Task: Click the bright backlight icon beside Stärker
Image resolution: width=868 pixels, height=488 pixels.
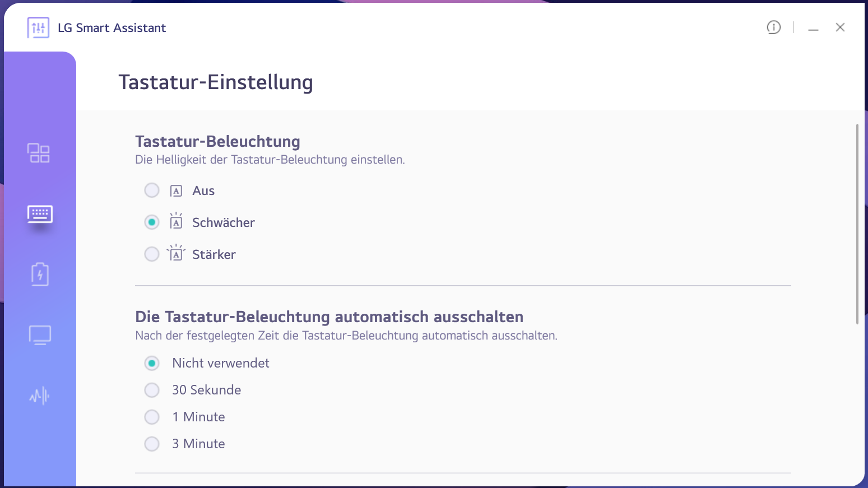Action: [x=176, y=254]
